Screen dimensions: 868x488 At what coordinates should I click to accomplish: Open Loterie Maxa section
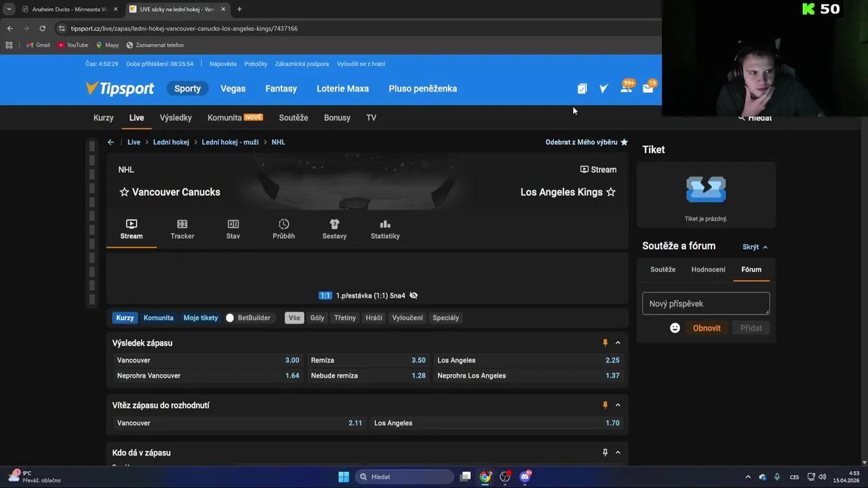point(342,89)
